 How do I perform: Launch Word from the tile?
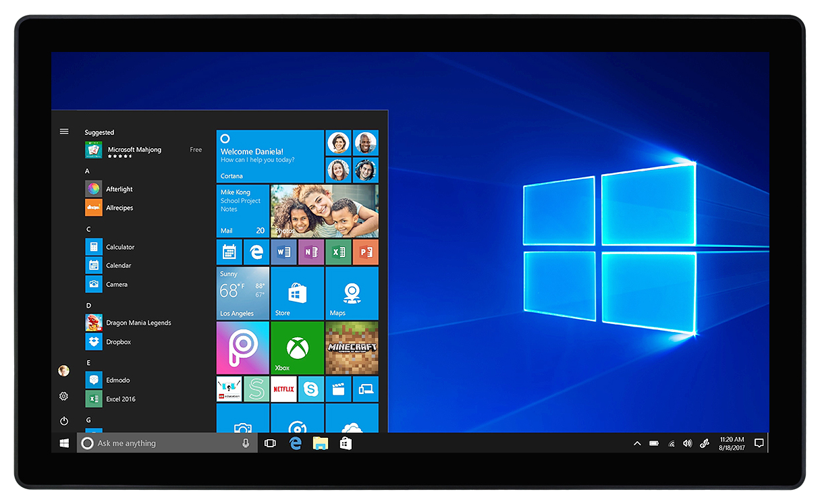pyautogui.click(x=283, y=252)
